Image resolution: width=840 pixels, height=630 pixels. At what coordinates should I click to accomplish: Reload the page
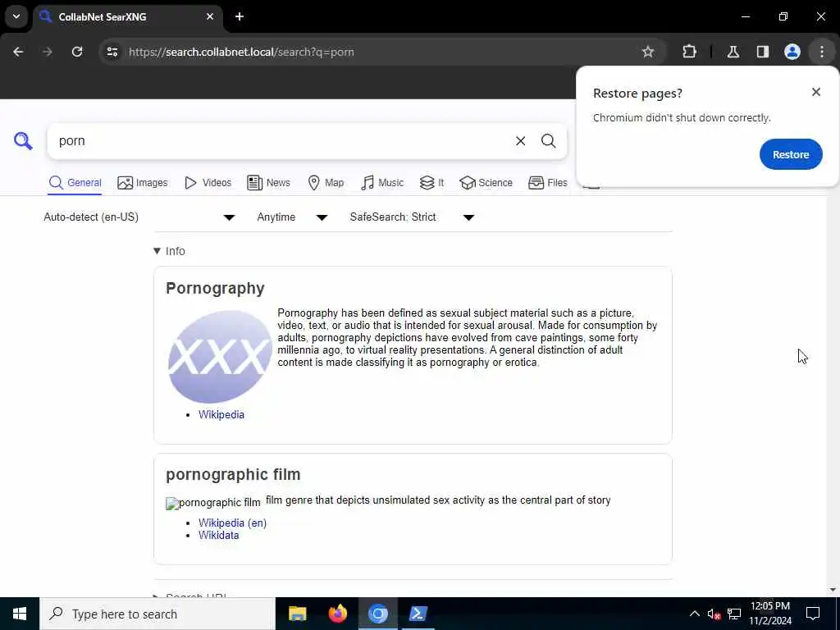tap(77, 52)
